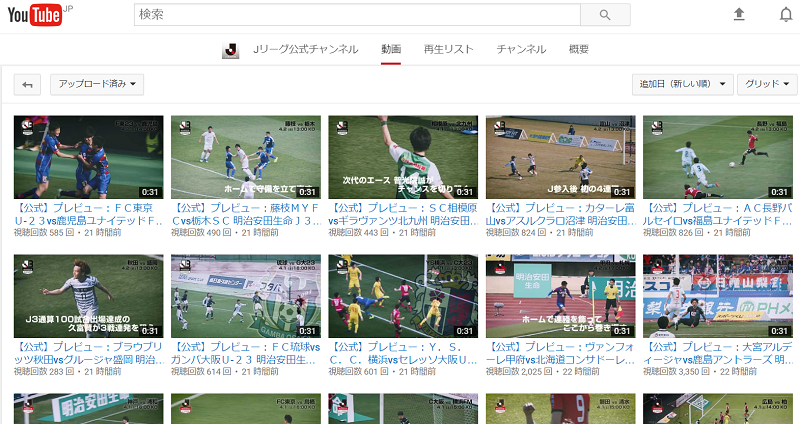Open the 概要 tab
800x424 pixels.
coord(578,49)
